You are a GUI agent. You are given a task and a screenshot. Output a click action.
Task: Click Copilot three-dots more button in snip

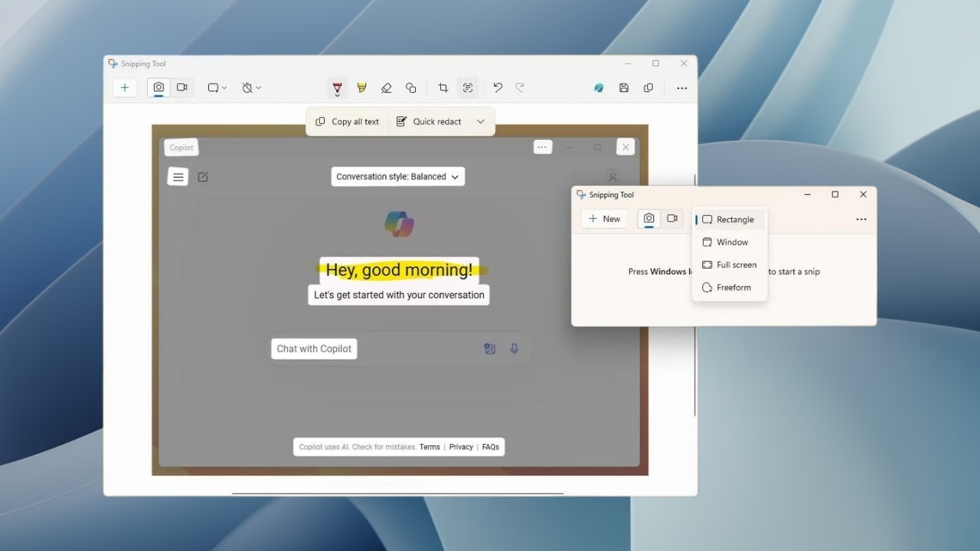click(542, 147)
